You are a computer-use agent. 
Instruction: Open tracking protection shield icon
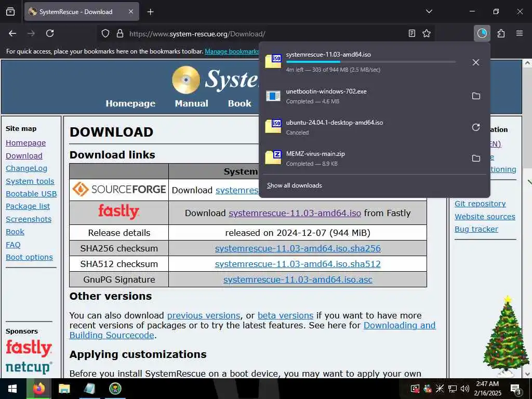pos(105,34)
